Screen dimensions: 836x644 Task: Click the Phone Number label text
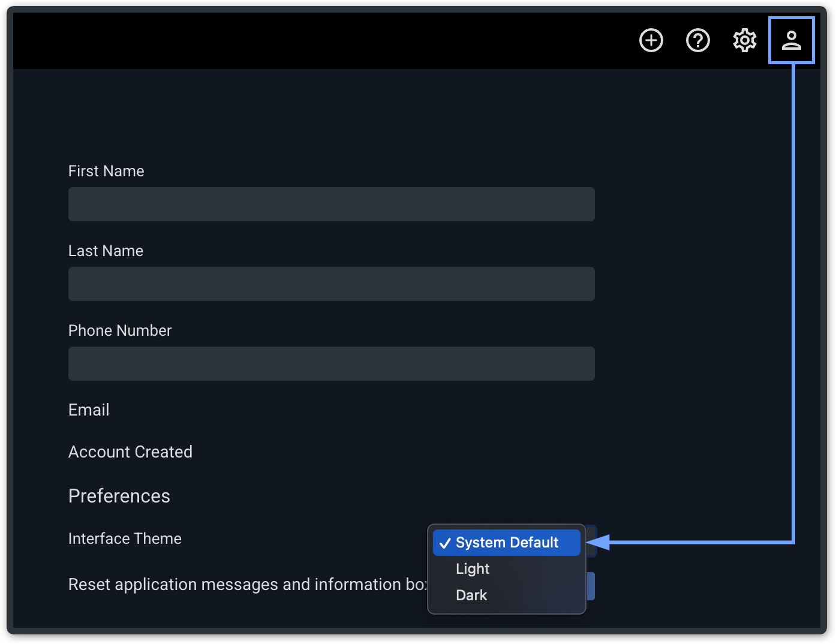coord(120,331)
